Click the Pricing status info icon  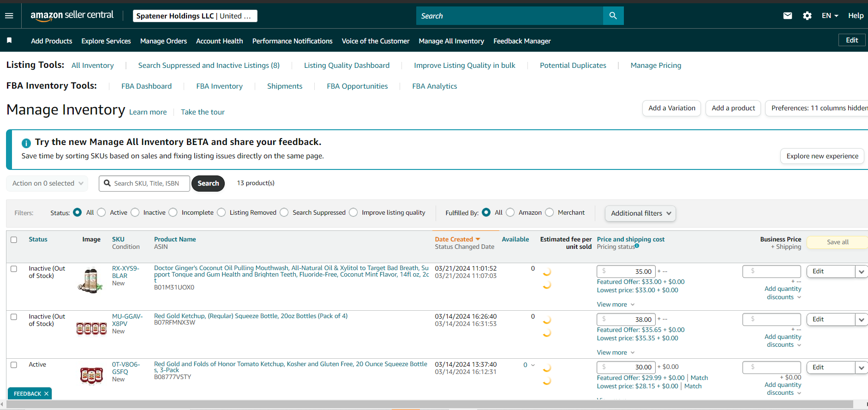tap(637, 246)
